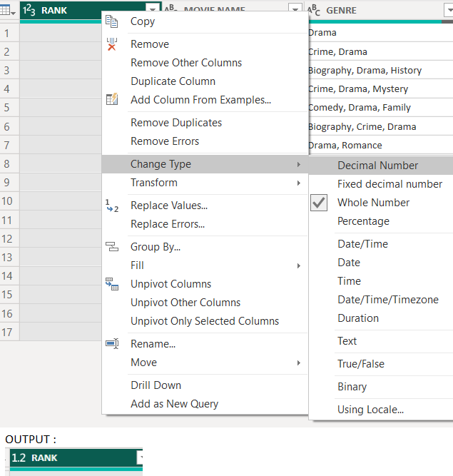Expand the Move submenu arrow
Image resolution: width=453 pixels, height=476 pixels.
[298, 363]
